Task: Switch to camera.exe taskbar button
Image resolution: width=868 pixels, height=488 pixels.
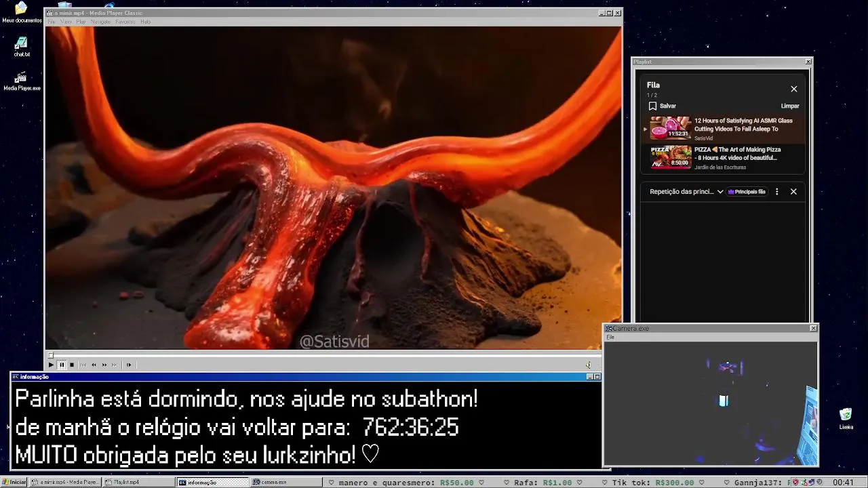Action: pyautogui.click(x=286, y=482)
